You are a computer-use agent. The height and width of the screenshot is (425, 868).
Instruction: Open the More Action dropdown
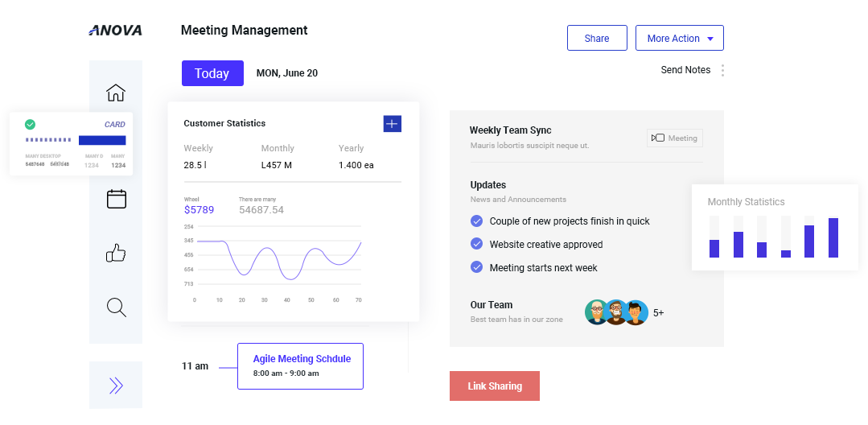click(679, 39)
